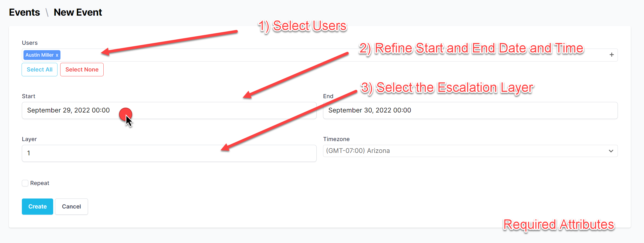644x243 pixels.
Task: Click the plus icon in Users field
Action: (x=612, y=55)
